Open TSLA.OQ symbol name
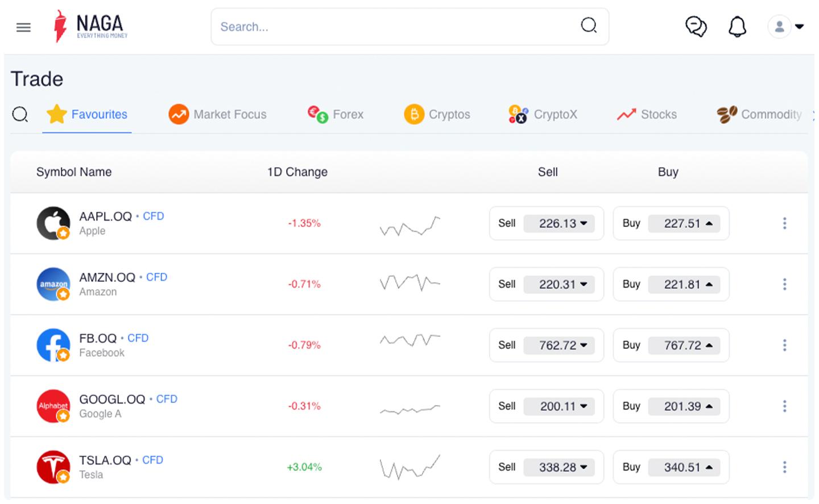This screenshot has height=504, width=819. pos(105,460)
